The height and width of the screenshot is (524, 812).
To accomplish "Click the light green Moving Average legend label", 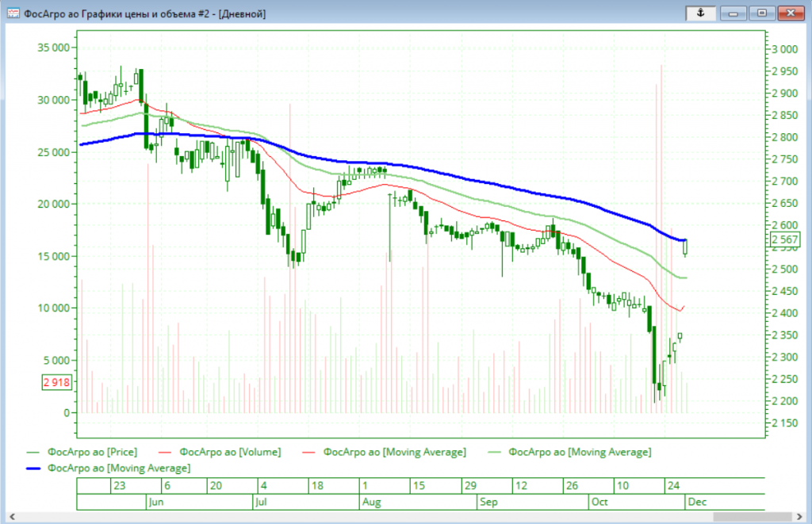I will 579,452.
